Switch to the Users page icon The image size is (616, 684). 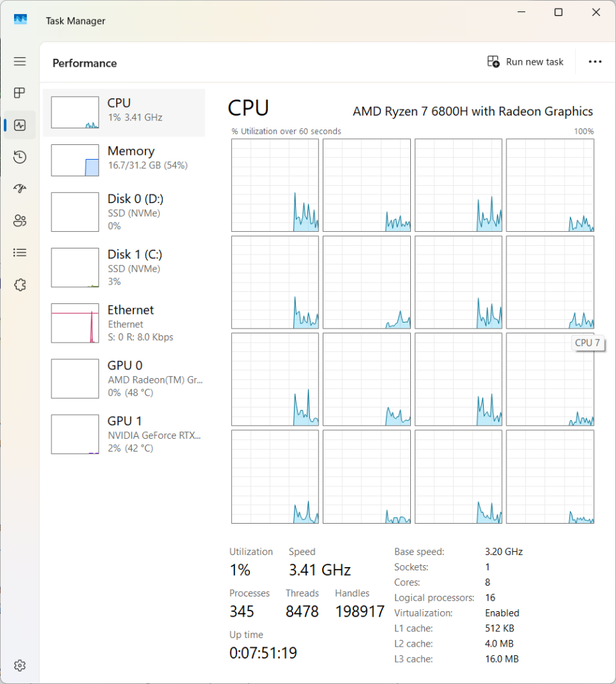click(20, 221)
